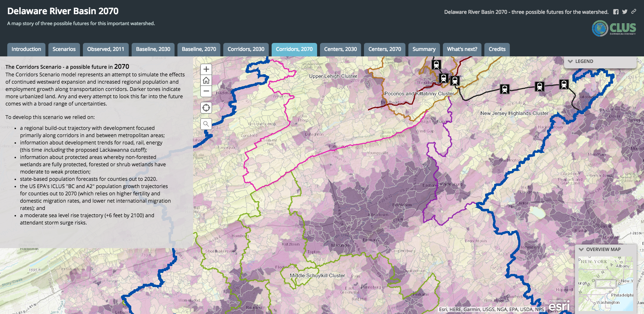View the Corridors, 2030 tab

(x=246, y=49)
